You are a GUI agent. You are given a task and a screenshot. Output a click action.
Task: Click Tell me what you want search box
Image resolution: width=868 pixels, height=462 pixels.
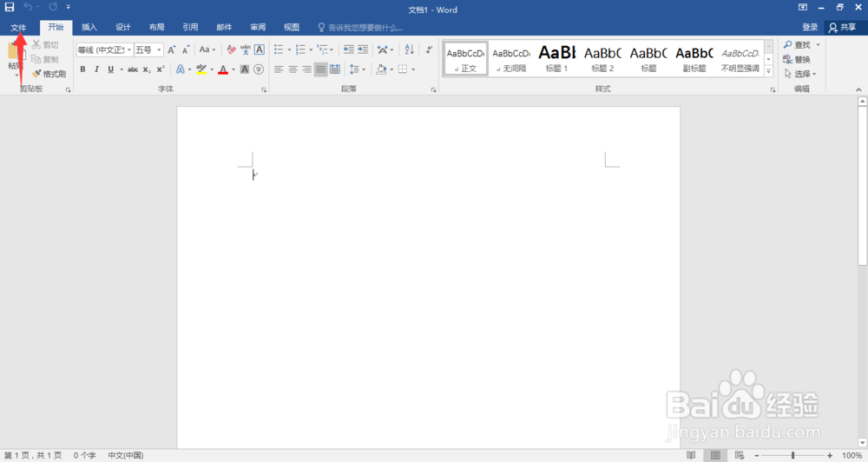click(360, 27)
